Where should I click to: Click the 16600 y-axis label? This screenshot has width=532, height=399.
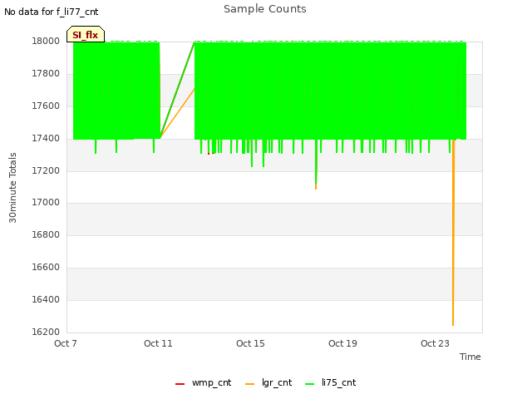tap(46, 268)
